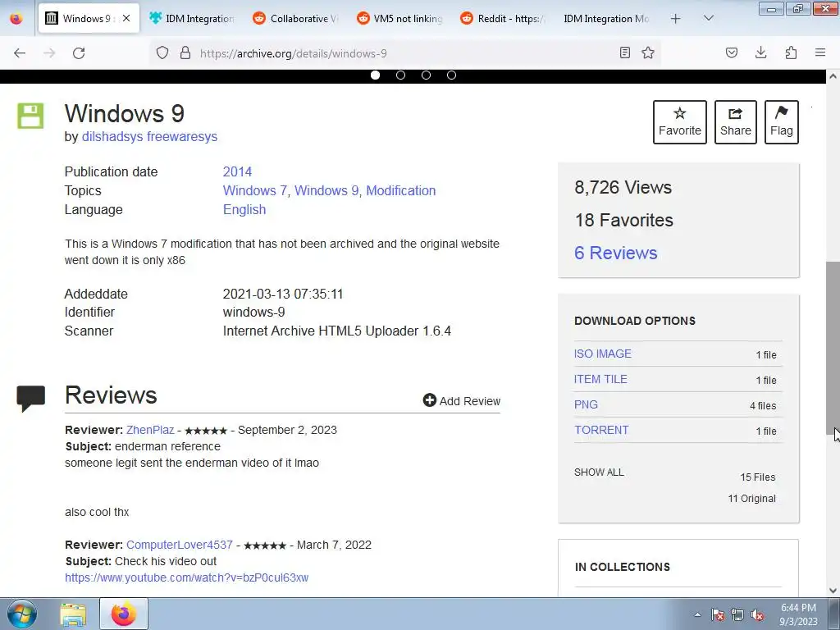
Task: Open Windows Explorer from the taskbar
Action: click(x=73, y=614)
